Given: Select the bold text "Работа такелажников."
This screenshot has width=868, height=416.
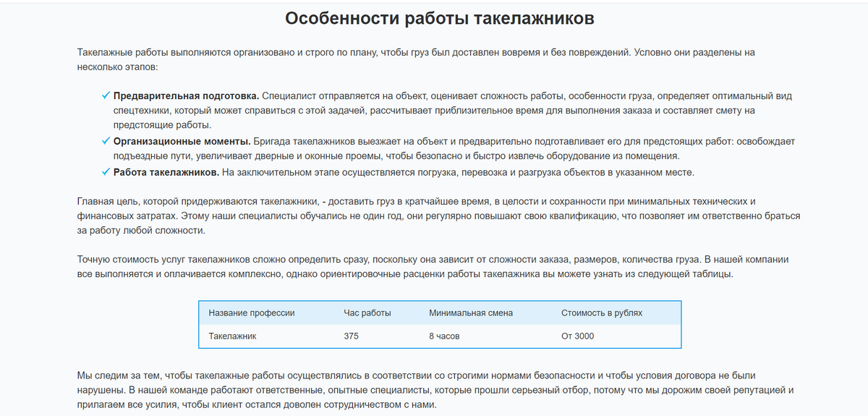Looking at the screenshot, I should coord(166,173).
